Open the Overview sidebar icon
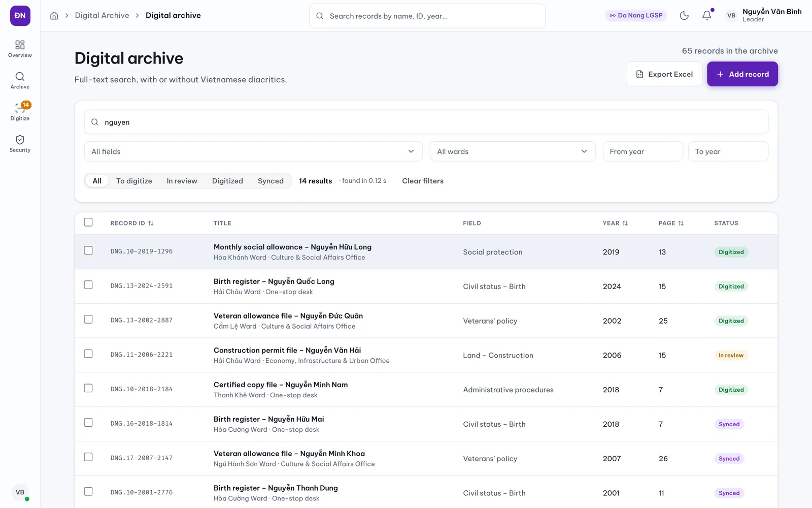The height and width of the screenshot is (508, 812). [x=20, y=49]
